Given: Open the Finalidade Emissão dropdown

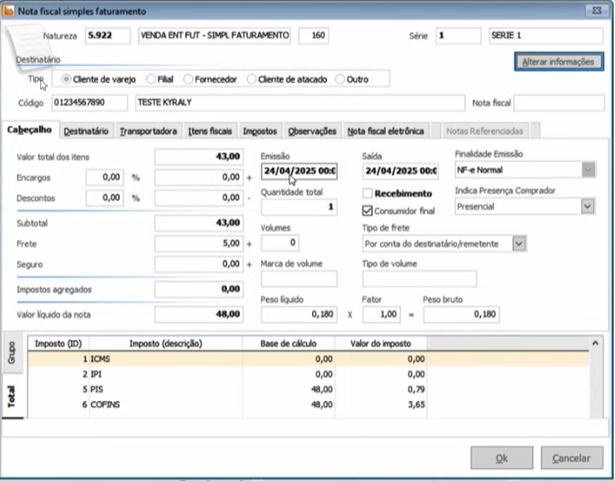Looking at the screenshot, I should [587, 170].
